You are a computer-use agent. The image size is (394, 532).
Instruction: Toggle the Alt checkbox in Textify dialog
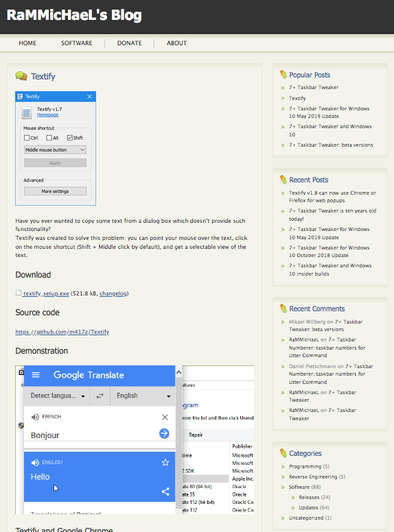(49, 138)
